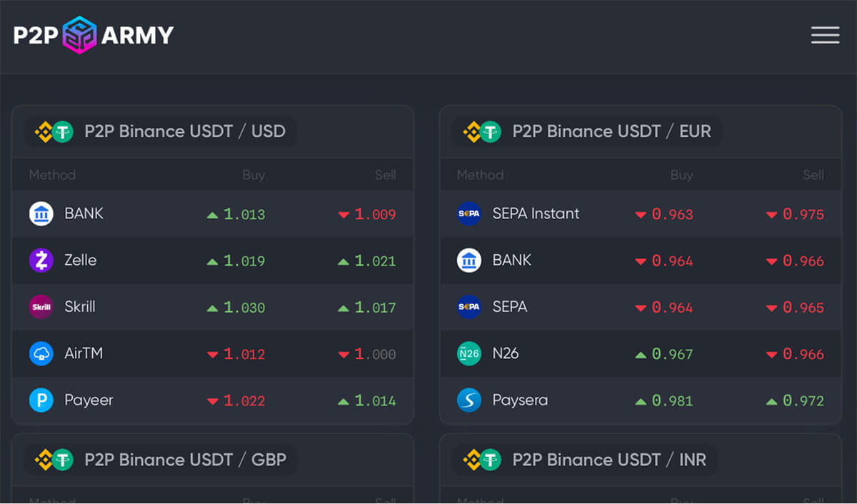Image resolution: width=857 pixels, height=504 pixels.
Task: Click the AirTM cloud icon
Action: (x=41, y=353)
